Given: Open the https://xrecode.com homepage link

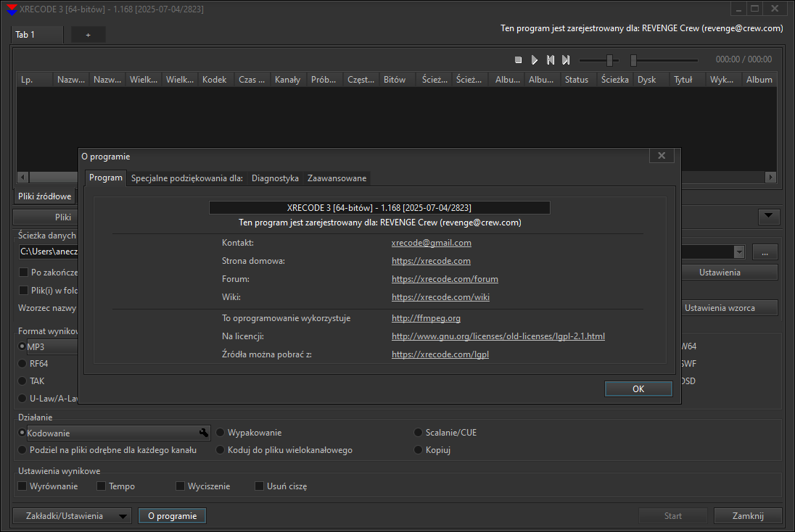Looking at the screenshot, I should 431,261.
